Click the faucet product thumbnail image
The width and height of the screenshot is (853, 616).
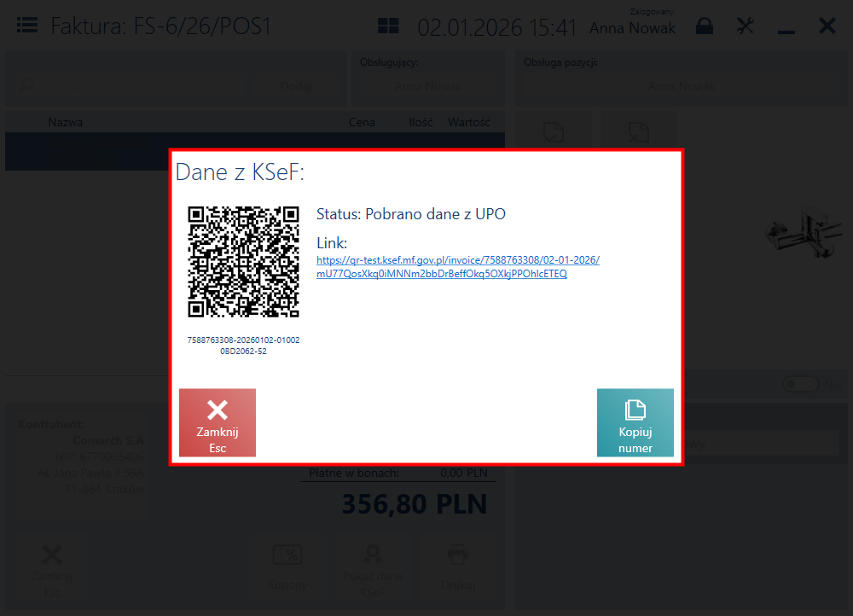804,232
